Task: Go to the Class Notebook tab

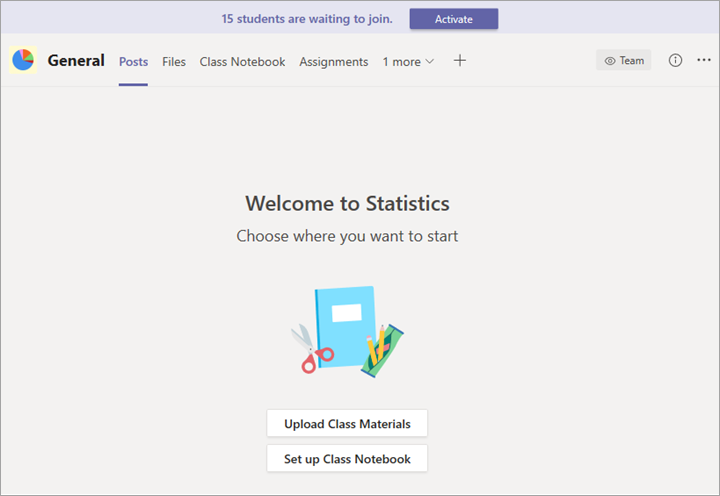Action: tap(242, 62)
